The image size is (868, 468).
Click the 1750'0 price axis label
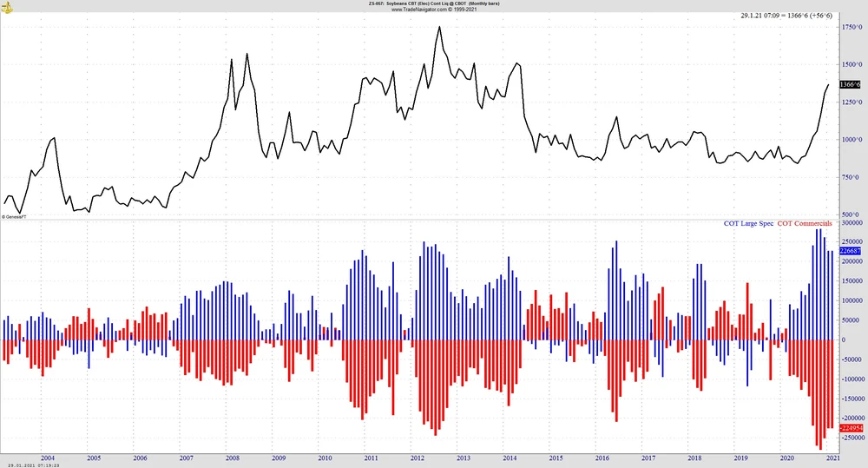pos(852,28)
